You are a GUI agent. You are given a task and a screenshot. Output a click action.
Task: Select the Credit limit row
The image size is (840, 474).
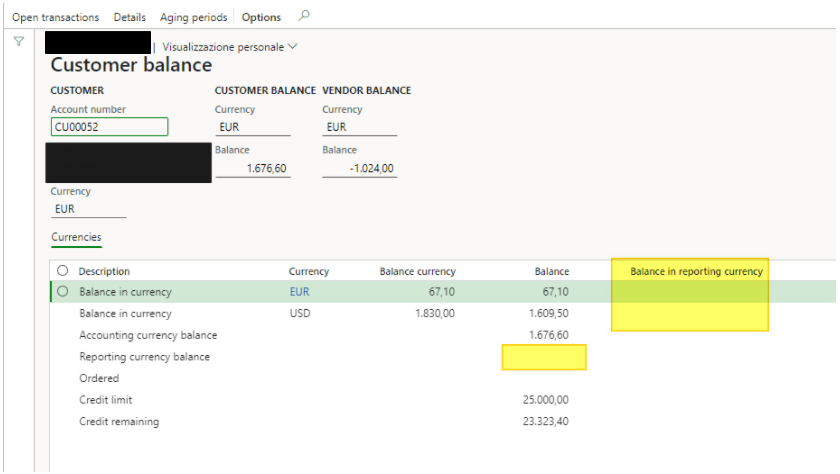pos(106,400)
